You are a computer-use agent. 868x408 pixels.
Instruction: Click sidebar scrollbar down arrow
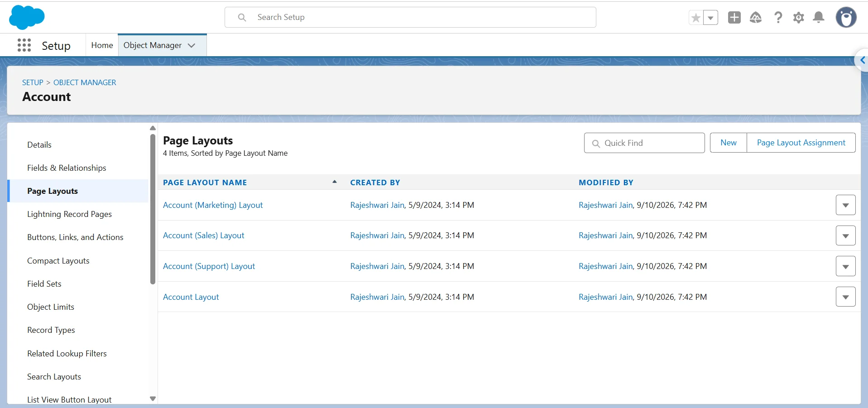[x=153, y=399]
